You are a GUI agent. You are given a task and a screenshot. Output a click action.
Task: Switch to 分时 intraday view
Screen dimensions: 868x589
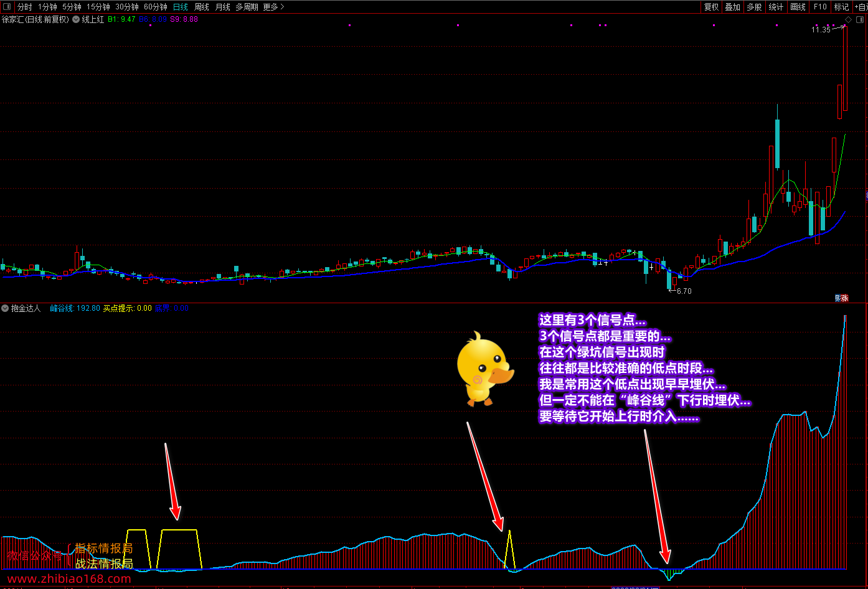click(x=24, y=7)
